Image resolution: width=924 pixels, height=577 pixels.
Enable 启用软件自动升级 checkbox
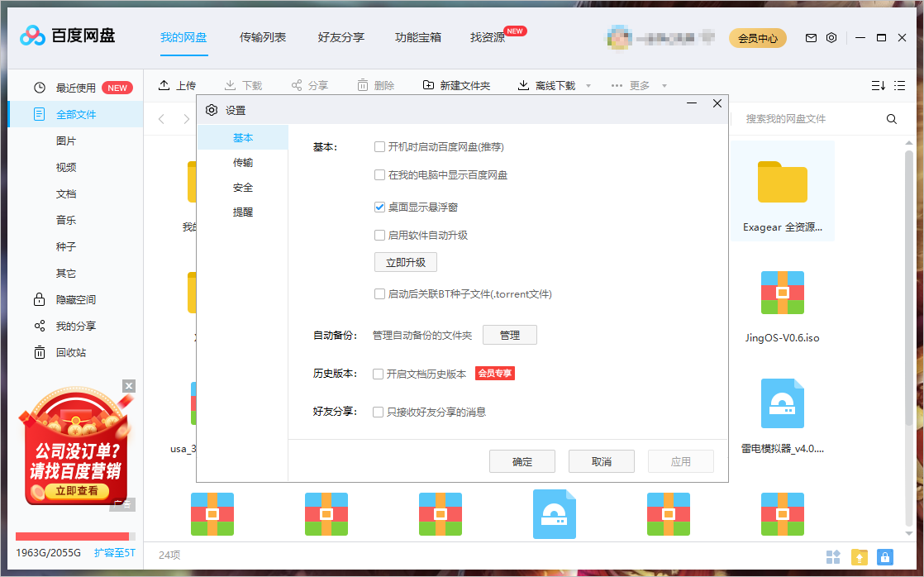coord(379,235)
